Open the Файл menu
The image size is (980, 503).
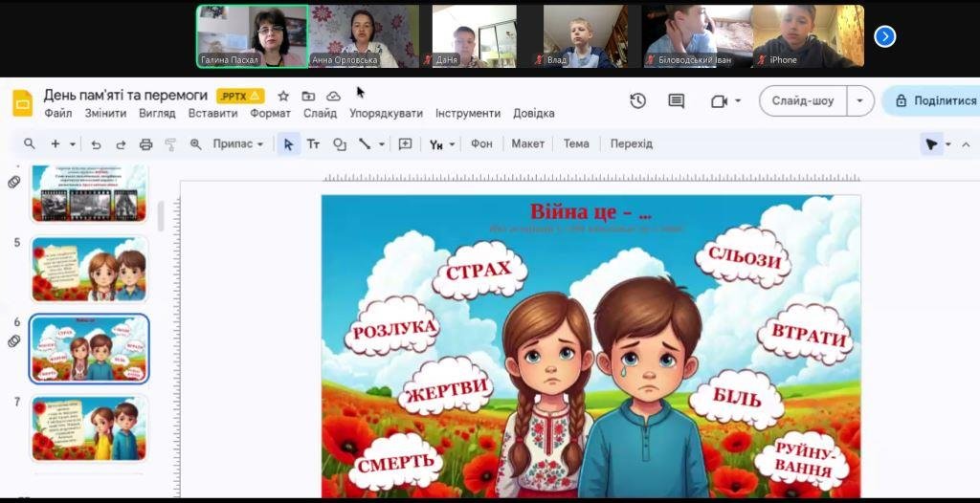click(x=58, y=114)
